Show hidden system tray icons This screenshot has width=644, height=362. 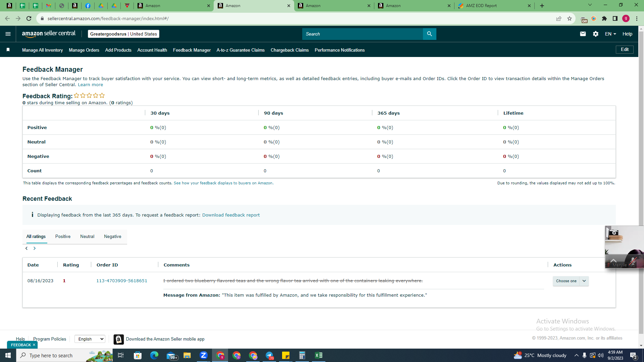[x=576, y=355]
